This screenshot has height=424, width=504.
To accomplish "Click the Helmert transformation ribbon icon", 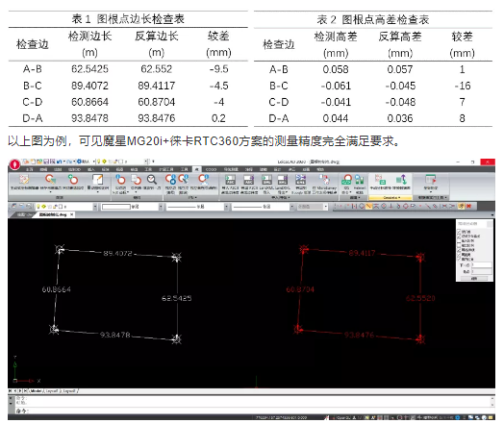I will (x=360, y=180).
